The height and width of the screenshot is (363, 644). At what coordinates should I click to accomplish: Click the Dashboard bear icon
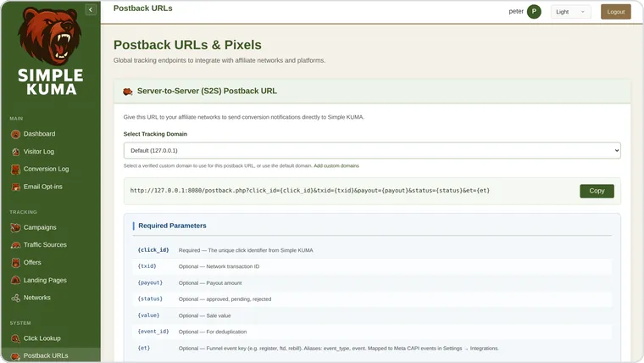(15, 134)
